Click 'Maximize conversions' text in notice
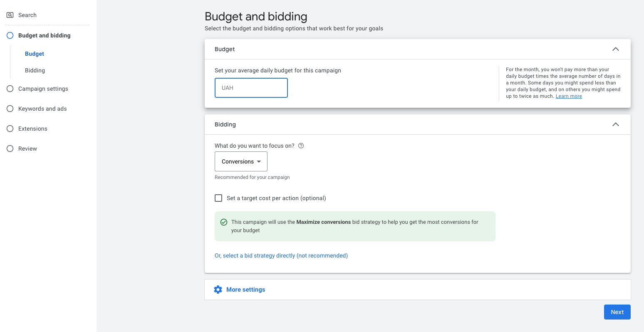Image resolution: width=644 pixels, height=332 pixels. pos(324,222)
